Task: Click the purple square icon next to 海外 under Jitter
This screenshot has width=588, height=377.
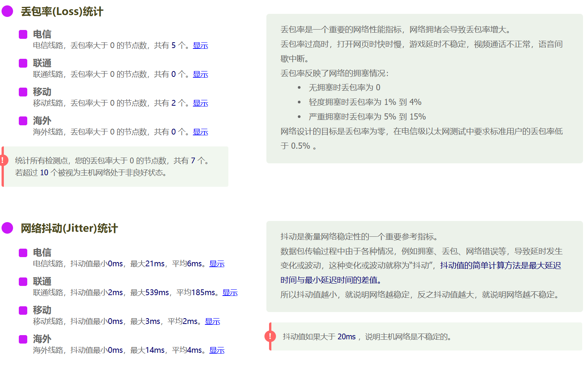Action: pos(23,339)
